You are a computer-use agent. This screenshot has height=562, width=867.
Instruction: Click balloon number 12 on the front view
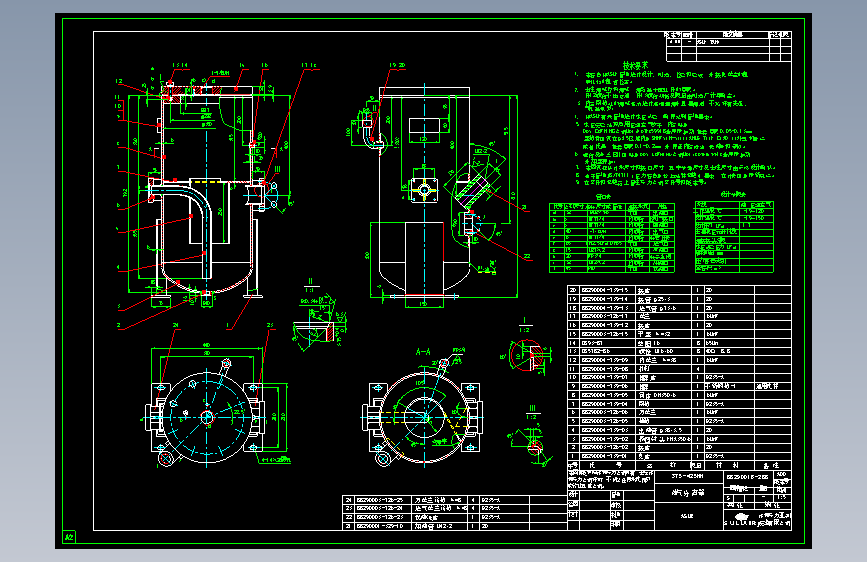click(x=119, y=81)
